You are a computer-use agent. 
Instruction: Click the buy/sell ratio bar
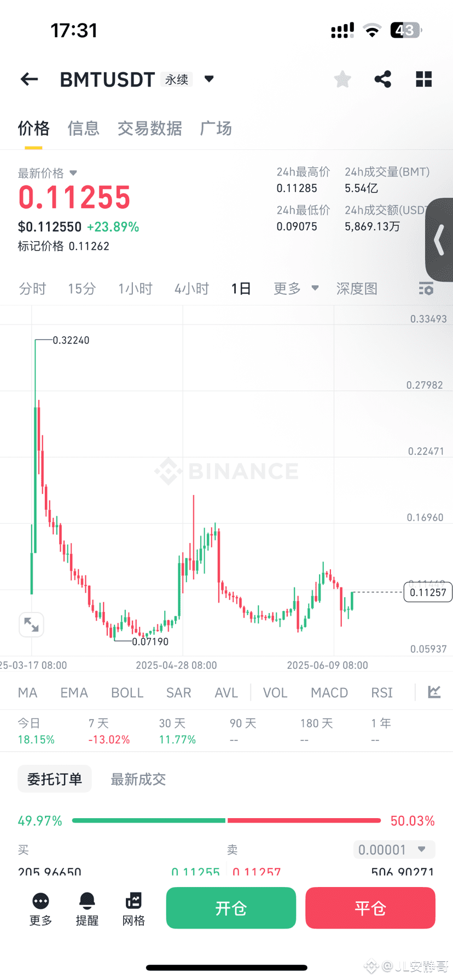pos(226,820)
